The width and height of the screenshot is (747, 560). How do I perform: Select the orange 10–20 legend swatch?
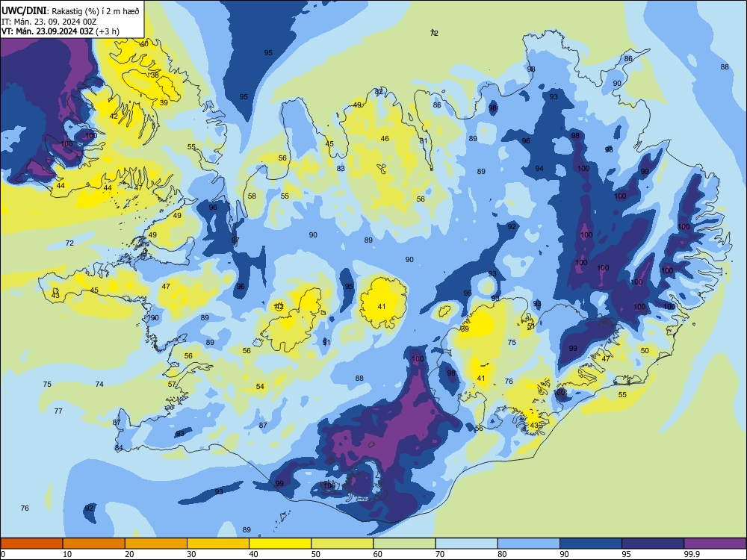click(94, 544)
